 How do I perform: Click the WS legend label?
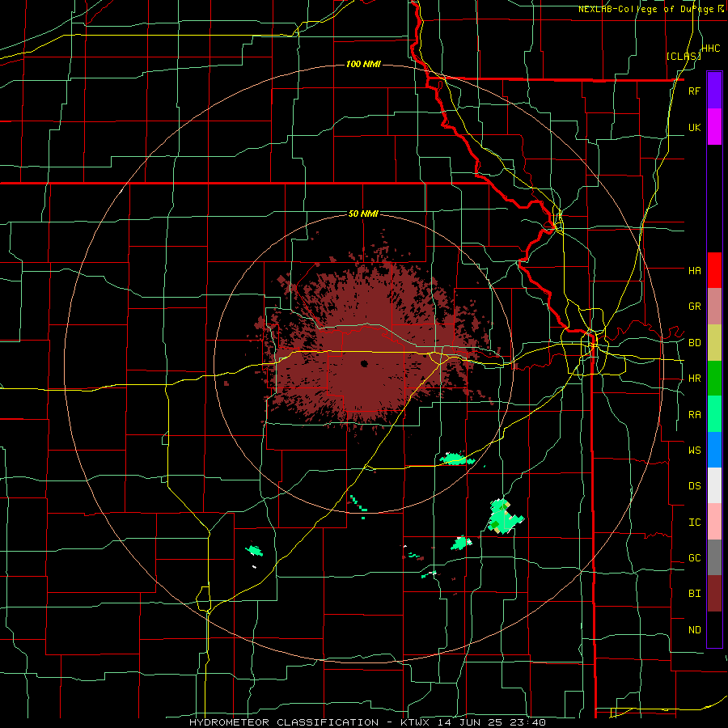(x=694, y=450)
